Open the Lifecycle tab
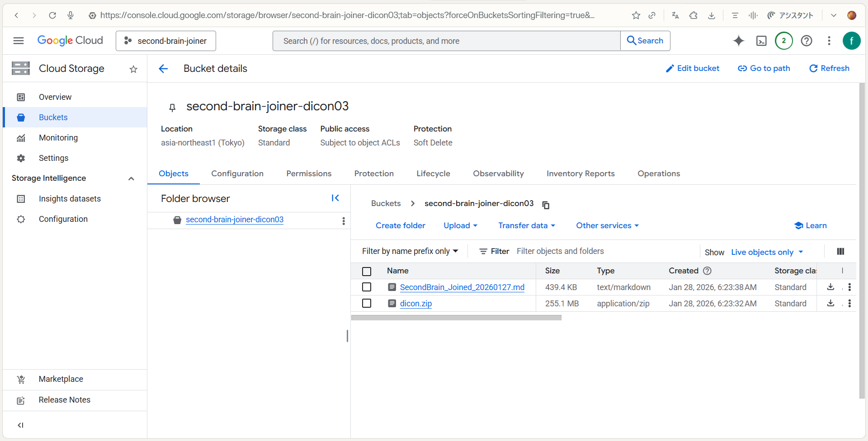868x441 pixels. pyautogui.click(x=433, y=174)
